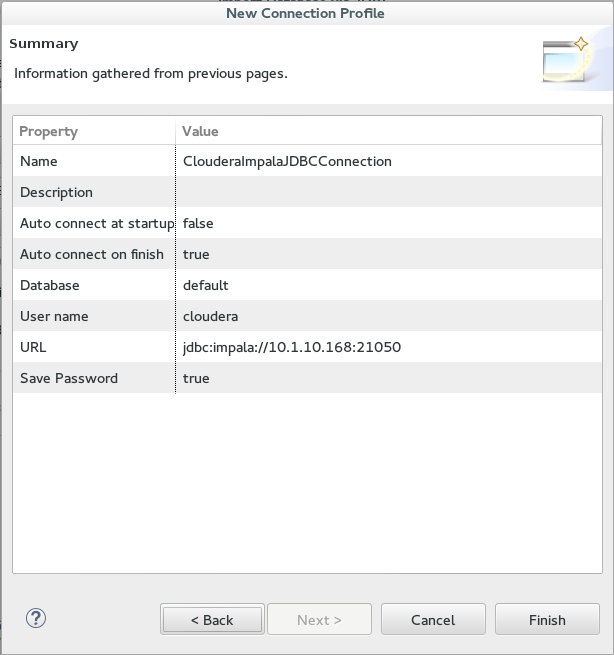Screen dimensions: 614x655
Task: Select the Name property row
Action: [x=307, y=161]
